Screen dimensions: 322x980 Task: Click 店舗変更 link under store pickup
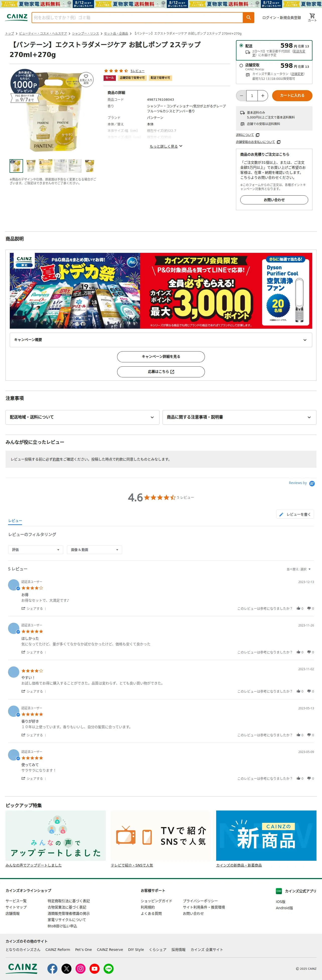[x=297, y=74]
